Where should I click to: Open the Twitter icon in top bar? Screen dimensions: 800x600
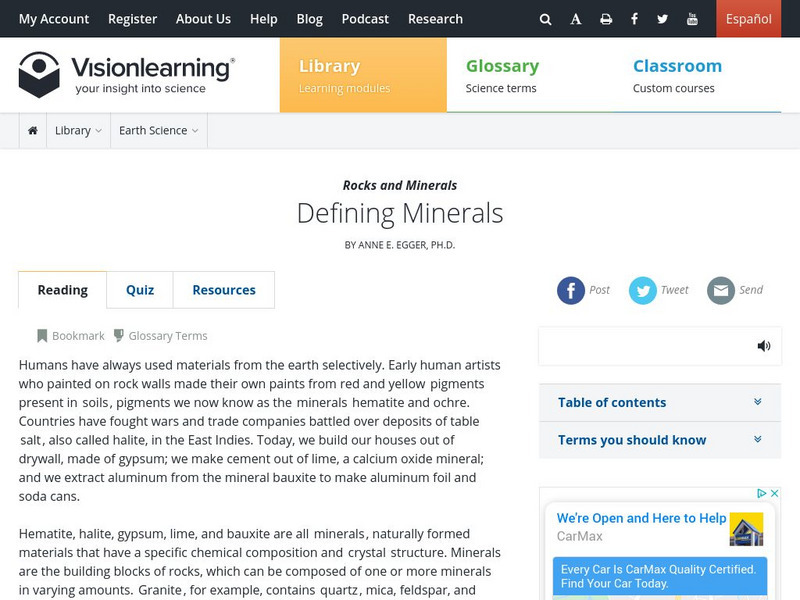662,19
